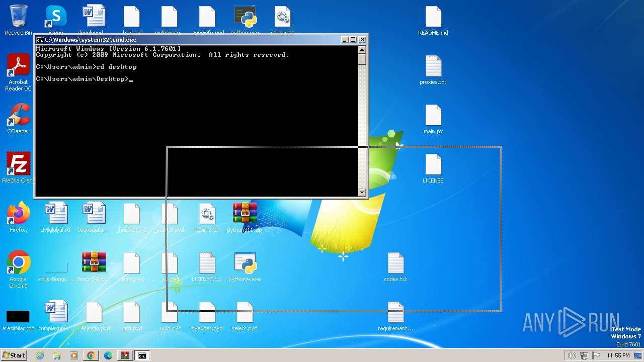This screenshot has width=644, height=362.
Task: Click the Show Desktop button
Action: [x=639, y=355]
